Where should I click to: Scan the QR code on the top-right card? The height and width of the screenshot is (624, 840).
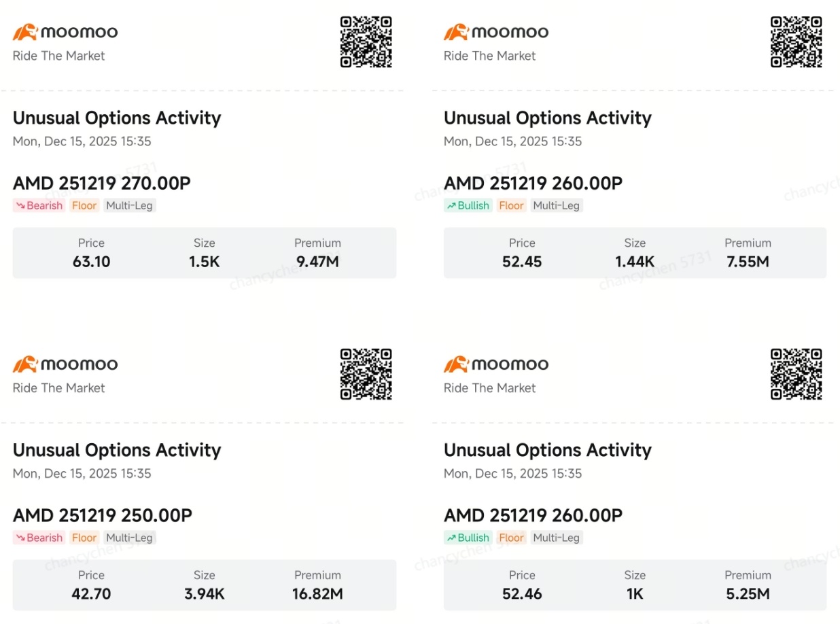[797, 42]
